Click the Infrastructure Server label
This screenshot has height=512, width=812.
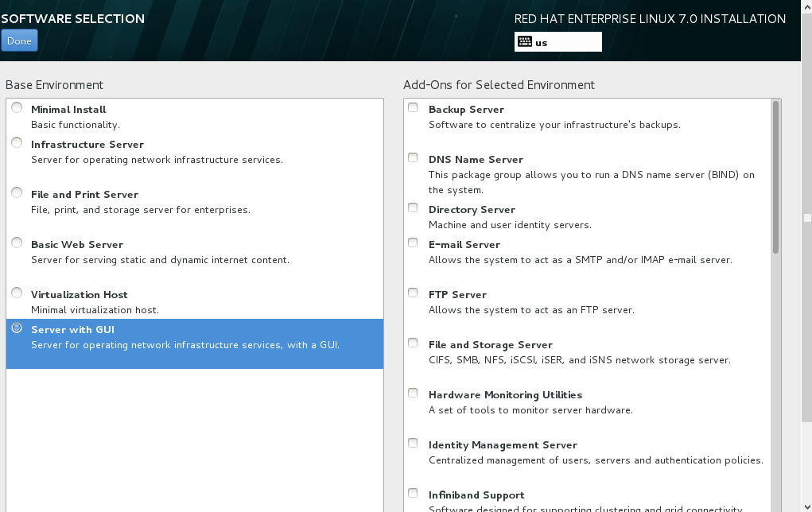[87, 145]
